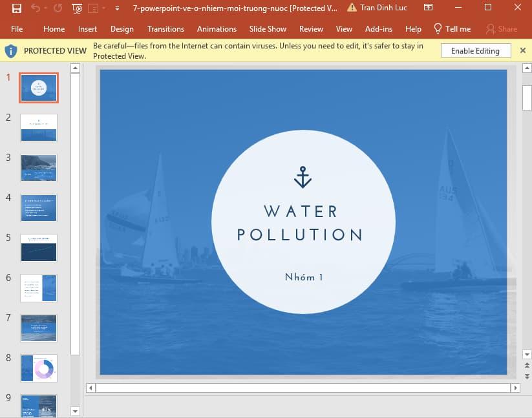This screenshot has width=532, height=418.
Task: Save the presentation via Quick Access Toolbar
Action: click(17, 8)
